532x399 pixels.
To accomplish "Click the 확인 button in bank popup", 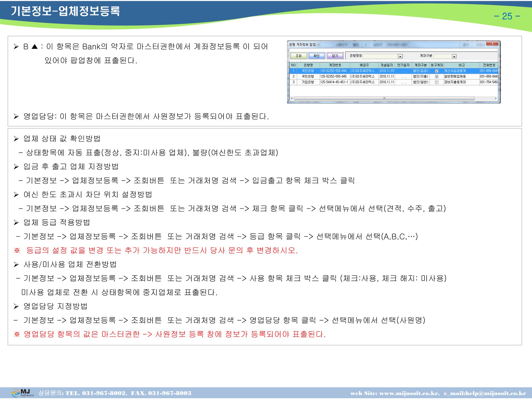I will 316,56.
